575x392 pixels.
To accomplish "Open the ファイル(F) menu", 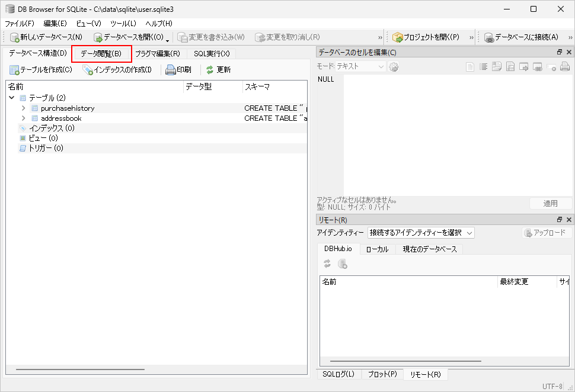I will click(x=20, y=24).
